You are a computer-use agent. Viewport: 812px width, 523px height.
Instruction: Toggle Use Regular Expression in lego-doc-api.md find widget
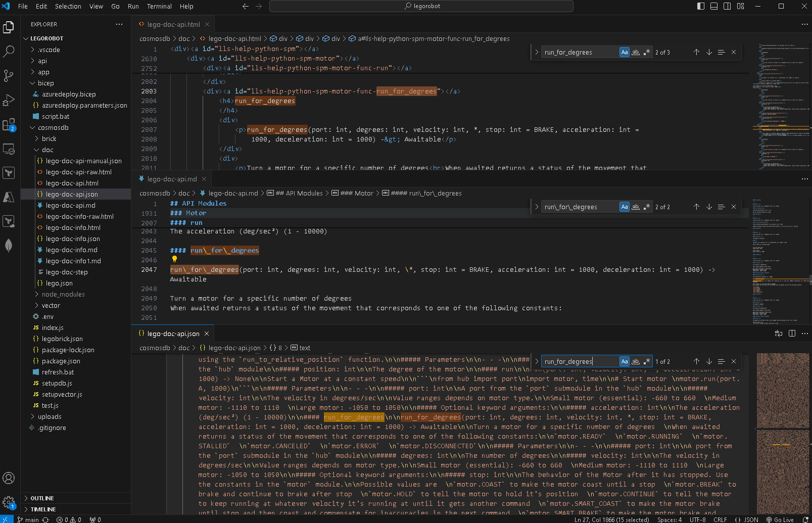click(647, 207)
